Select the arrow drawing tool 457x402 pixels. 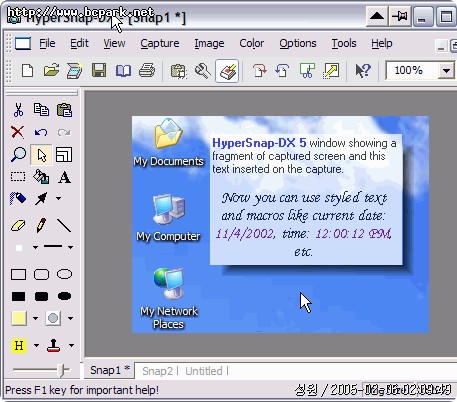41,198
